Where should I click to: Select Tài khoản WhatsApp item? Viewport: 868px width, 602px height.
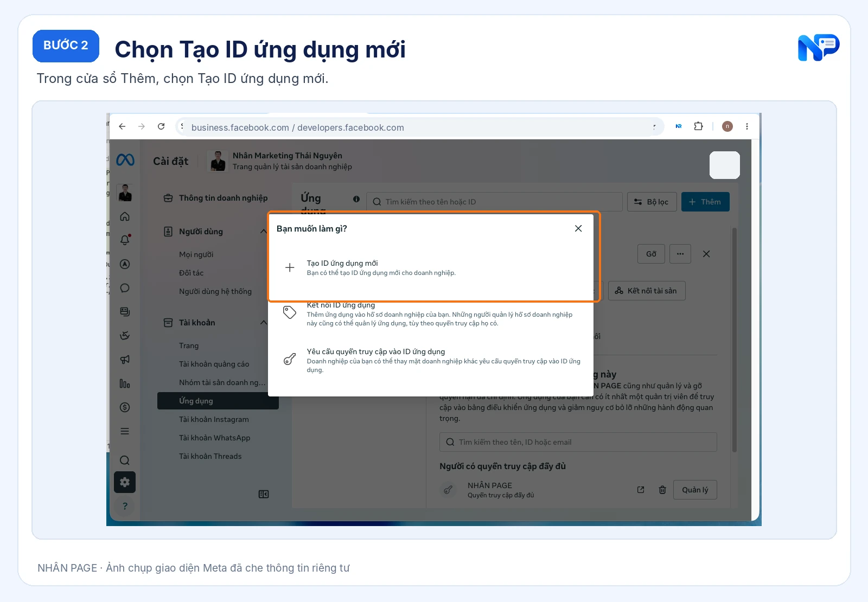[x=215, y=438]
